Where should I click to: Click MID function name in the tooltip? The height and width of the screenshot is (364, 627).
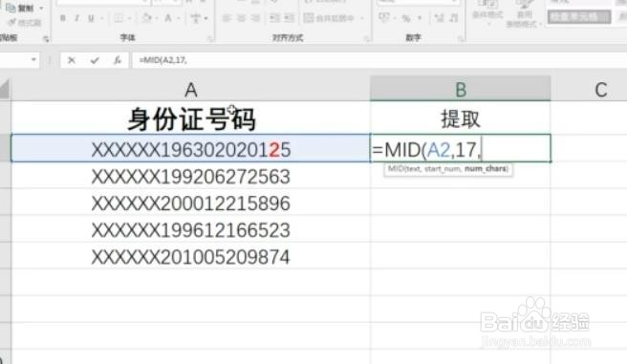[395, 169]
